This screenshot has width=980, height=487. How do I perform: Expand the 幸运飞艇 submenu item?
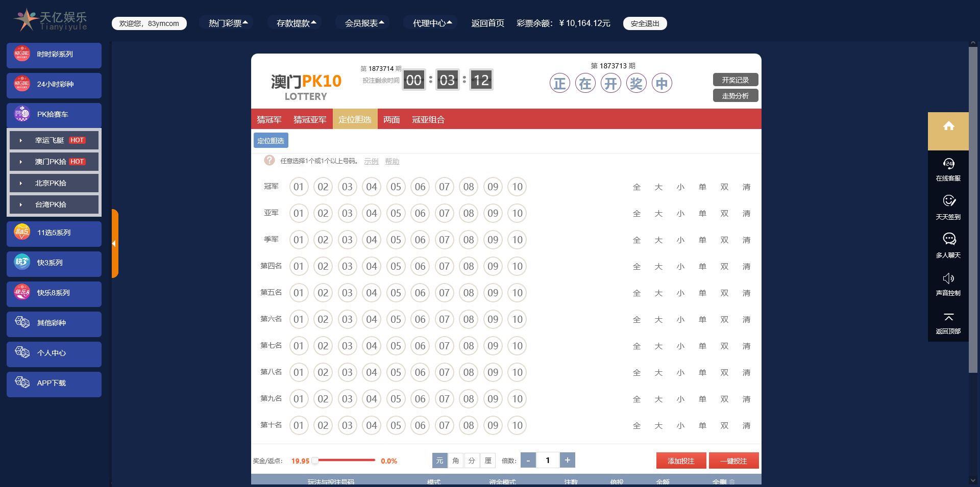54,140
